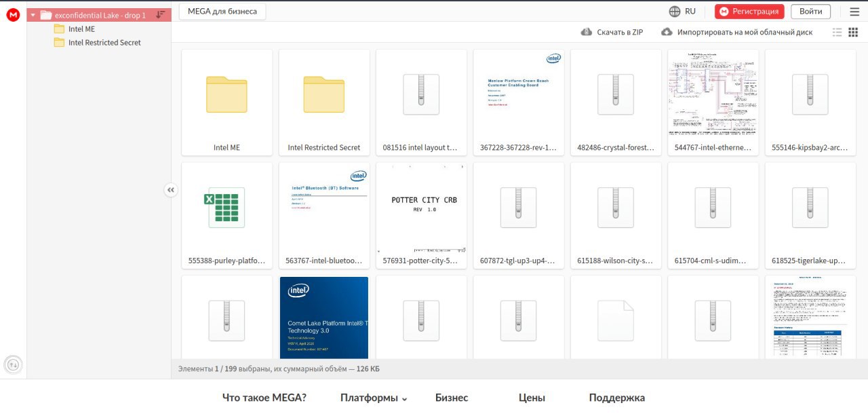Select the 367228-367228-rev-1 document thumbnail
The height and width of the screenshot is (418, 868).
click(x=519, y=102)
